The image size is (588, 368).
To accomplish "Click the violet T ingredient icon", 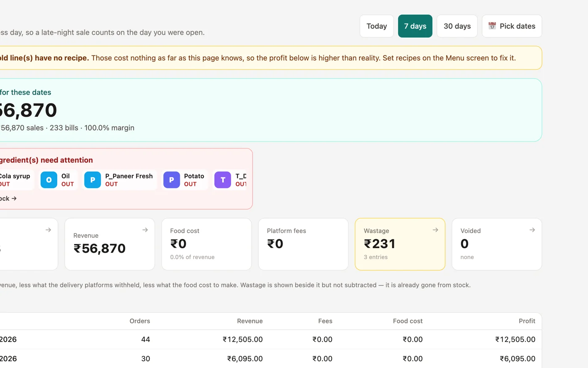I will [223, 180].
